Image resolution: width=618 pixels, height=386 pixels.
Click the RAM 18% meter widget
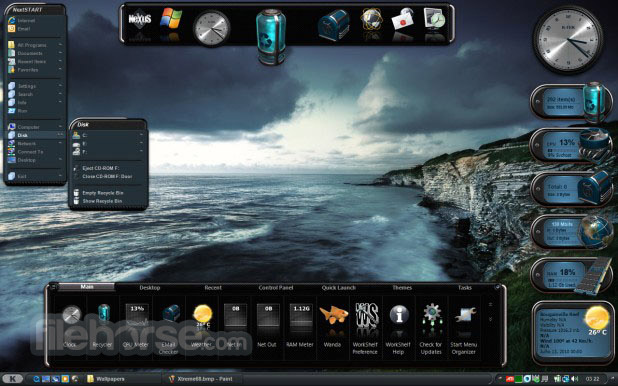click(571, 276)
